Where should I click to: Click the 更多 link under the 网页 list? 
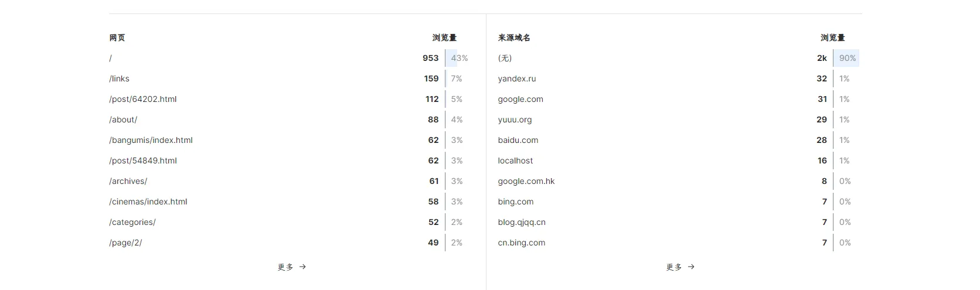[285, 267]
